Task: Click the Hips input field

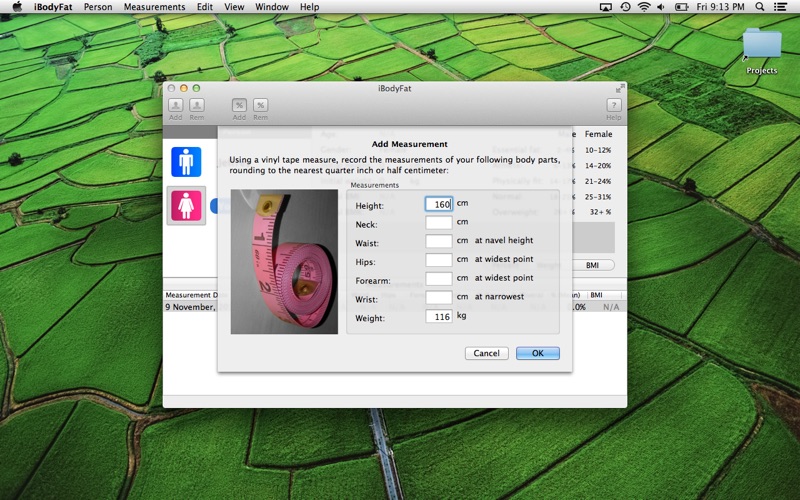Action: tap(439, 260)
